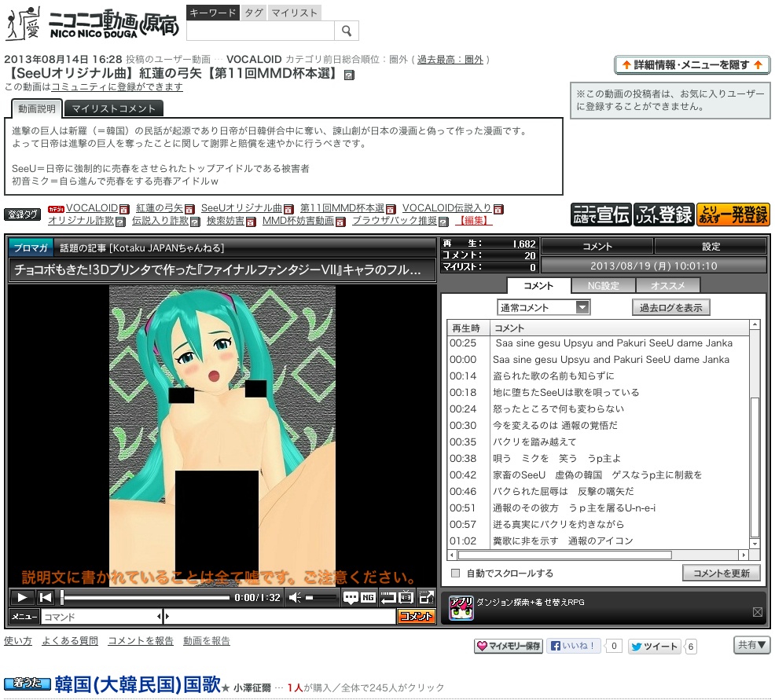Adjust the volume slider in the player

[x=321, y=598]
